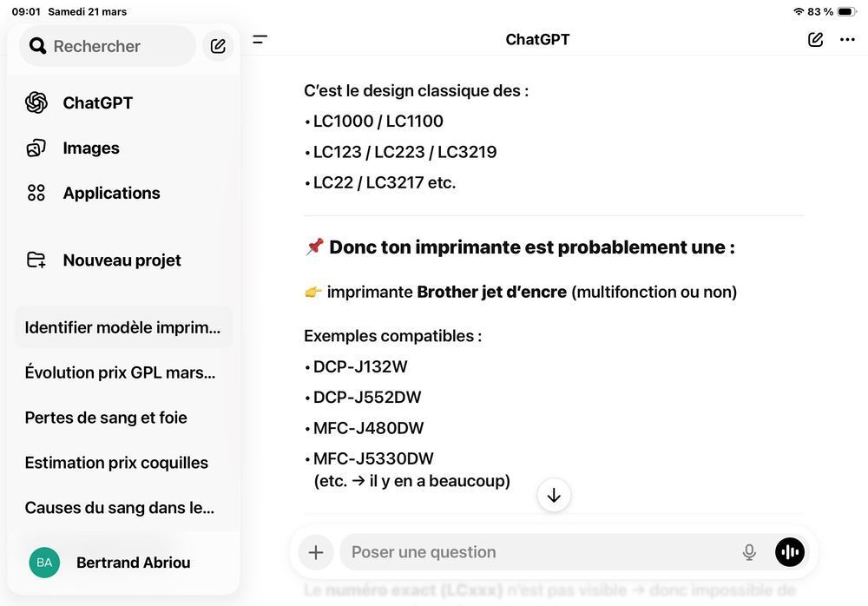Open the 'Pertes de sang et foie' chat
Viewport: 868px width, 606px height.
[x=123, y=417]
